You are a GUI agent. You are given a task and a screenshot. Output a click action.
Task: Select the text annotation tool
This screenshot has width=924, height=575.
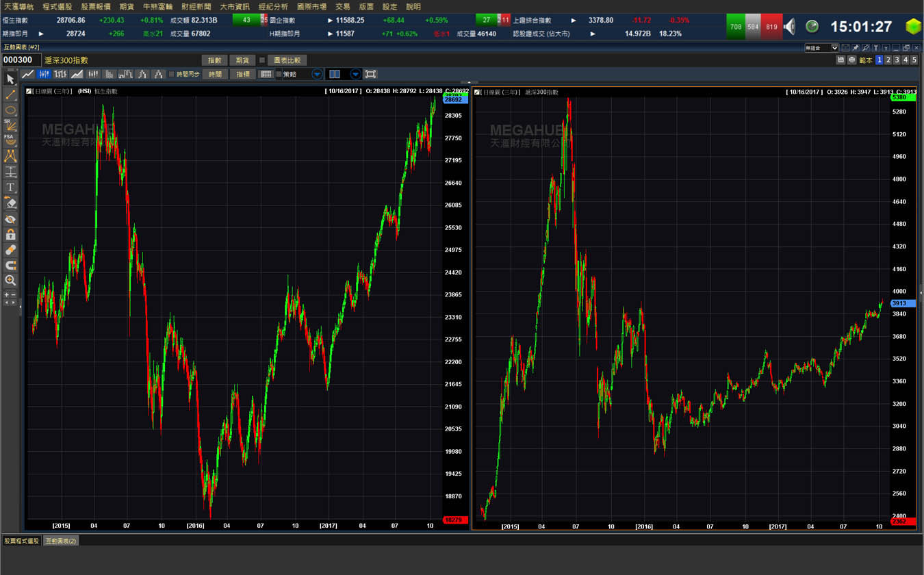[10, 187]
